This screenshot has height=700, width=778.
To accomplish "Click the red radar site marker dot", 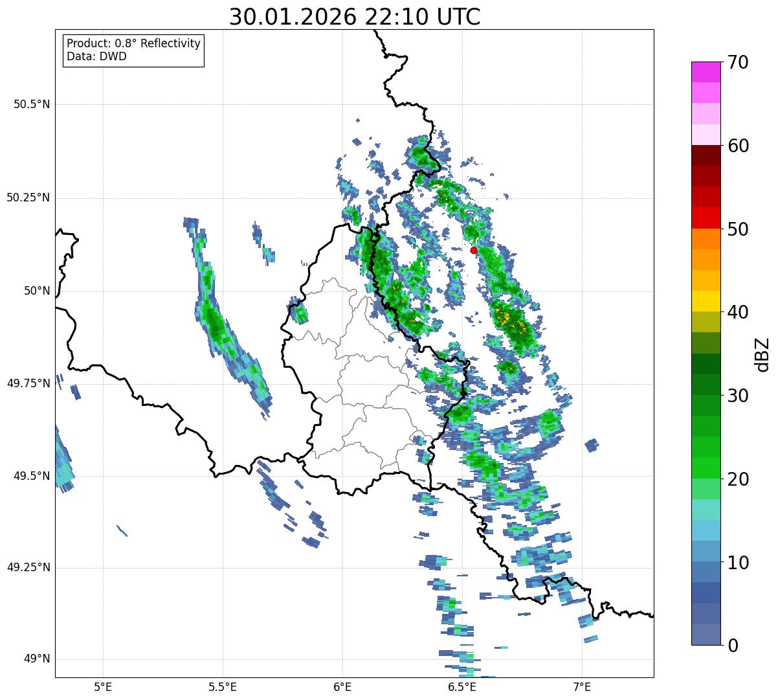I will [x=474, y=250].
